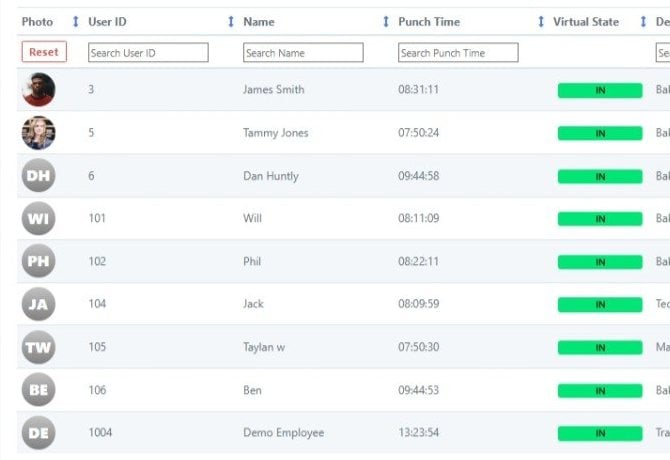
Task: Click the IN status badge for Will
Action: tap(600, 219)
